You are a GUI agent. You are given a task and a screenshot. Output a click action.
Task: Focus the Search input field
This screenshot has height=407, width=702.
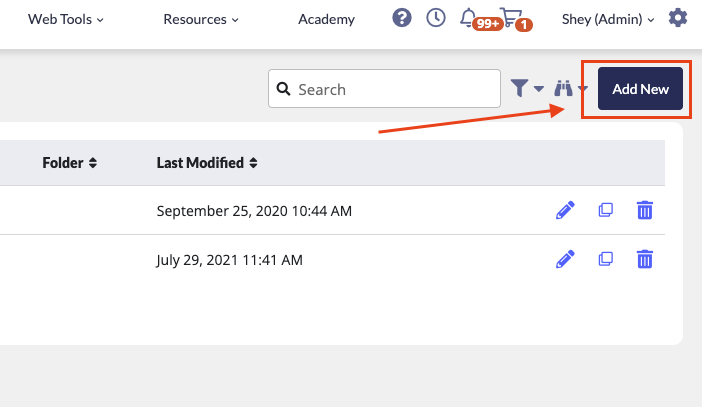pyautogui.click(x=384, y=89)
